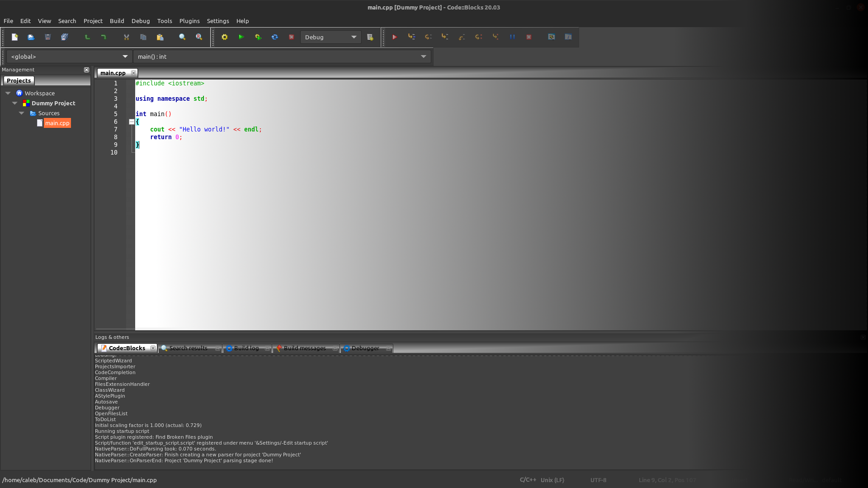This screenshot has height=488, width=868.
Task: Close the main.cpp editor tab
Action: (133, 73)
